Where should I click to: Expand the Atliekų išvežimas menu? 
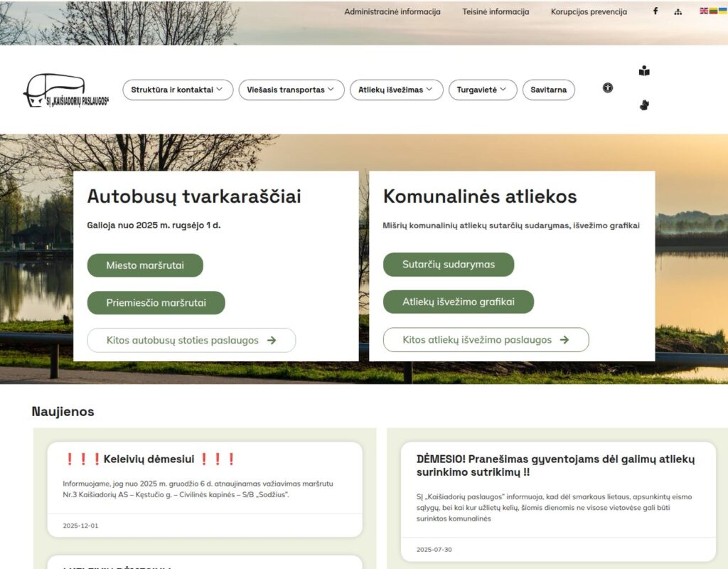397,90
